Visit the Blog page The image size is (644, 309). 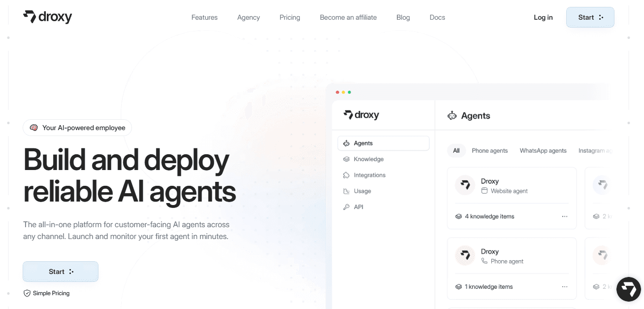(403, 17)
